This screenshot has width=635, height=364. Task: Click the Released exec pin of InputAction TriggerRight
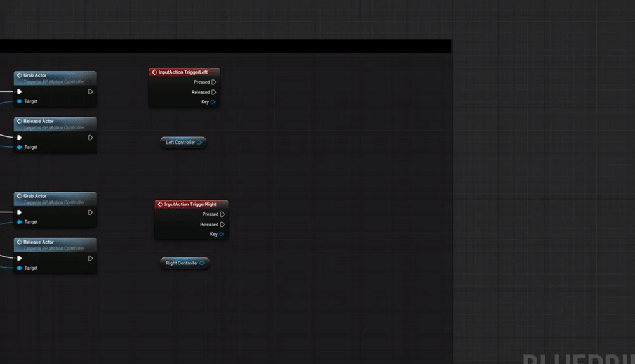pos(222,224)
